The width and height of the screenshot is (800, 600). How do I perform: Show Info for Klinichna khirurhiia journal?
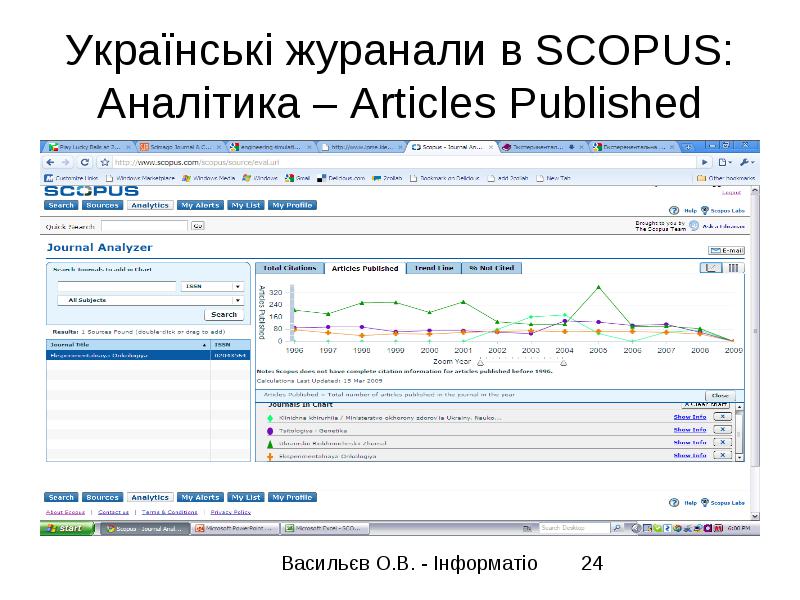[690, 417]
